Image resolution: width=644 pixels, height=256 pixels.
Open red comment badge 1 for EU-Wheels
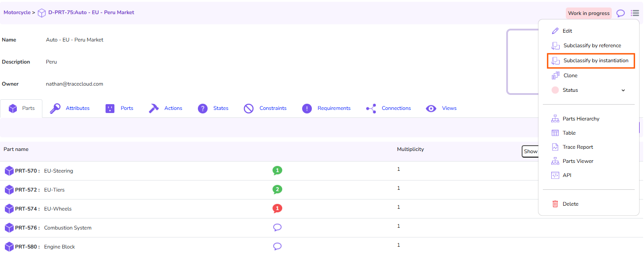click(x=277, y=208)
